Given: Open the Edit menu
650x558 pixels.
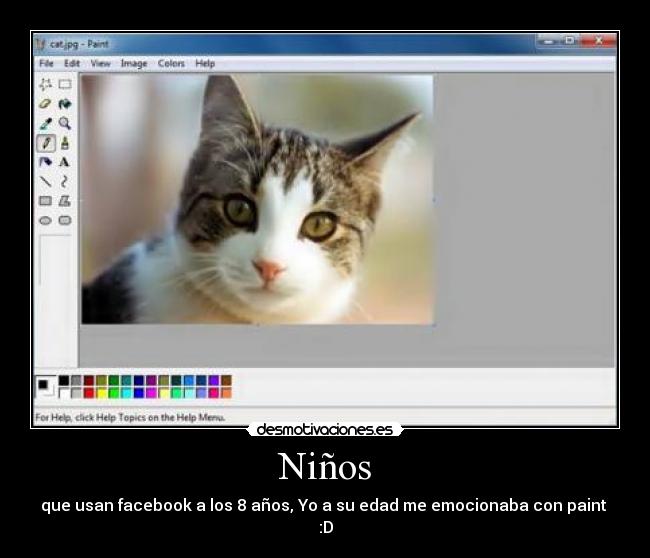Looking at the screenshot, I should (72, 63).
